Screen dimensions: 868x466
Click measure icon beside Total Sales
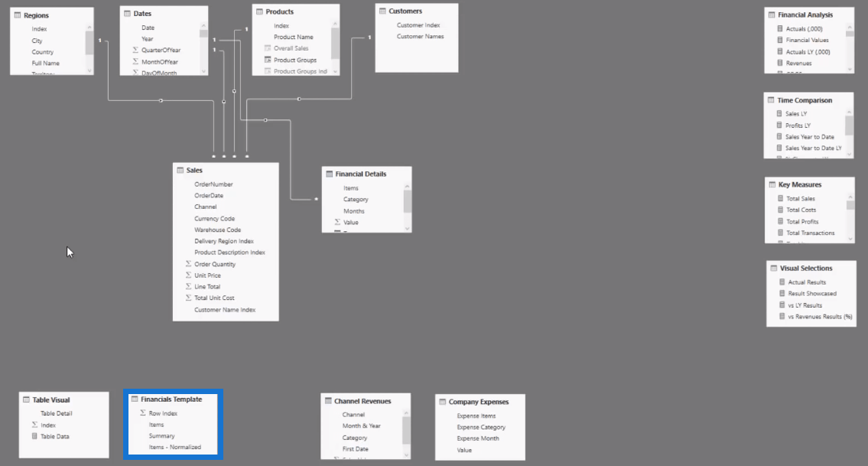(x=781, y=198)
